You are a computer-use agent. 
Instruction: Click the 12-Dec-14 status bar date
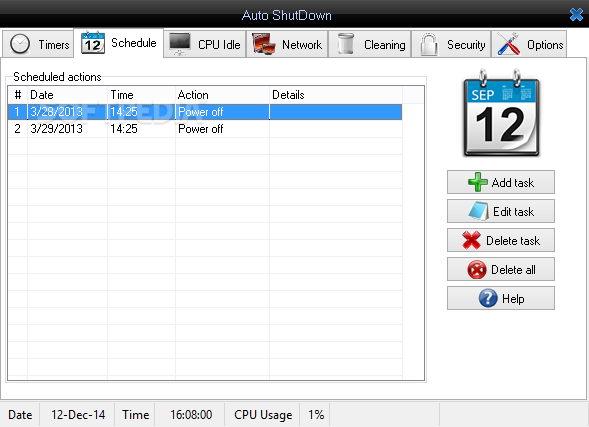pyautogui.click(x=78, y=415)
